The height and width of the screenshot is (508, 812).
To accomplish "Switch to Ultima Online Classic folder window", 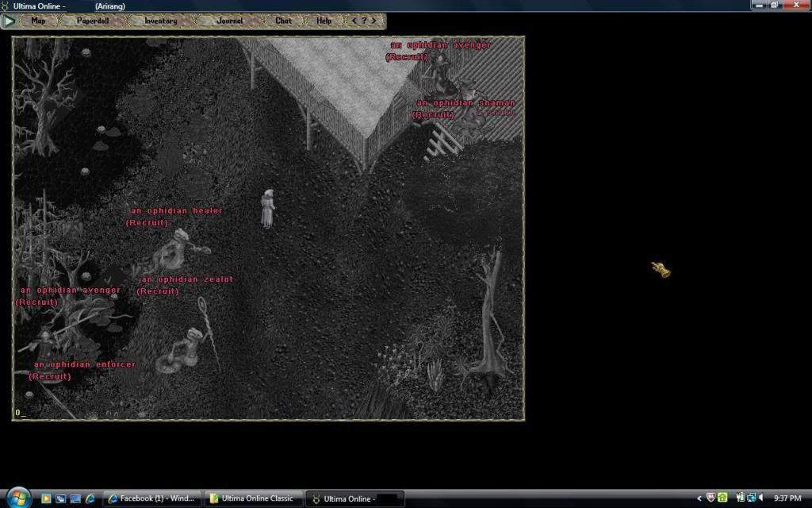I will pyautogui.click(x=253, y=498).
